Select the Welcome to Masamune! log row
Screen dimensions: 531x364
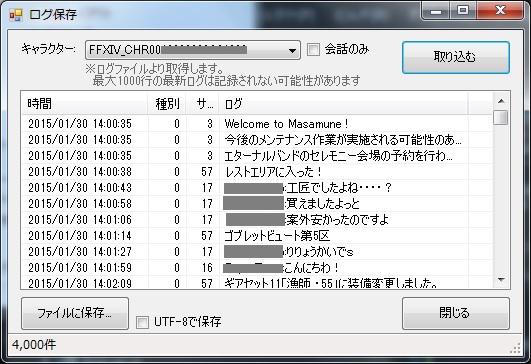click(257, 124)
